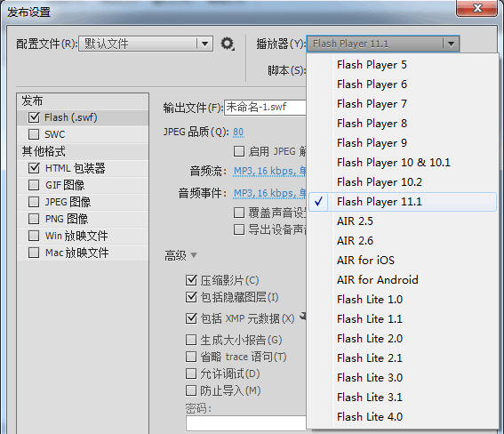Enable 启用 JPEG checkbox
This screenshot has height=434, width=504.
pyautogui.click(x=239, y=151)
